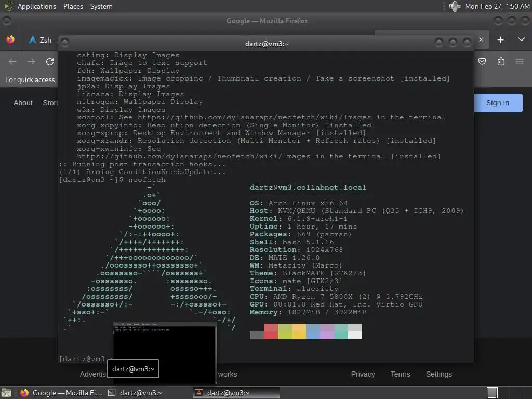Click the 'CPU: AMD Ryzen 7 5800X' line
The height and width of the screenshot is (399, 532).
336,297
